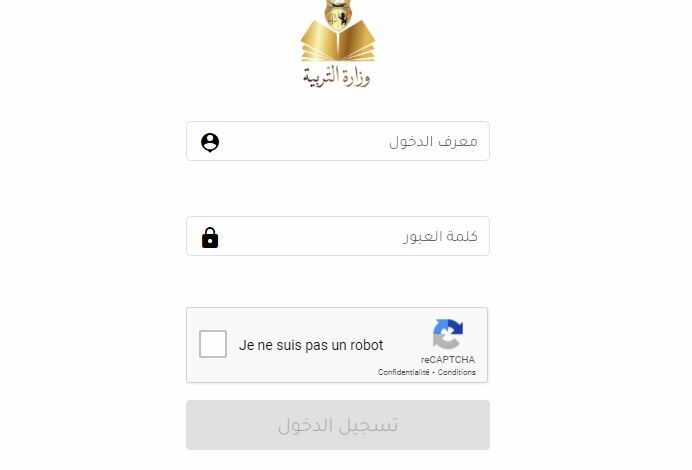Click the separator dash between Confidentialité and Conditions
692x470 pixels.
433,373
